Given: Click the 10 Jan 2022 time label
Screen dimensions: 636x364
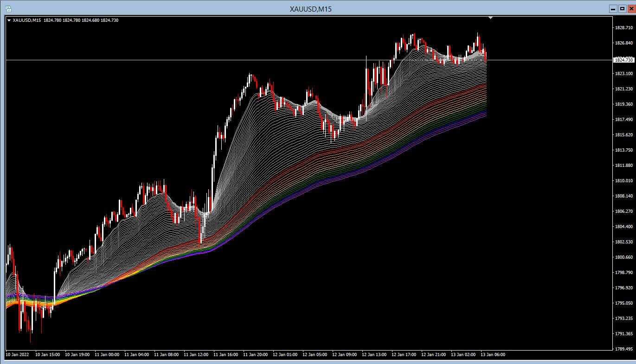Looking at the screenshot, I should point(17,355).
